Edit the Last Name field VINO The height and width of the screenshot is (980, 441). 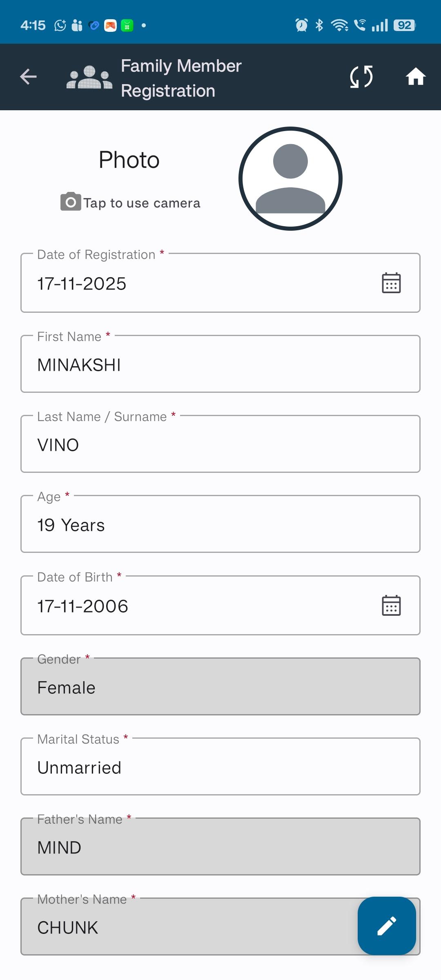220,445
